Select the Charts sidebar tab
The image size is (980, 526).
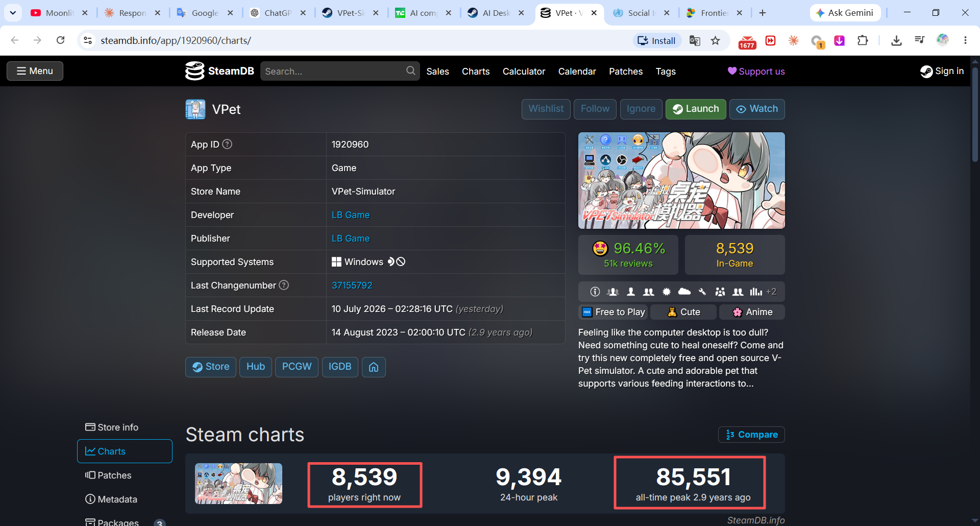click(125, 451)
